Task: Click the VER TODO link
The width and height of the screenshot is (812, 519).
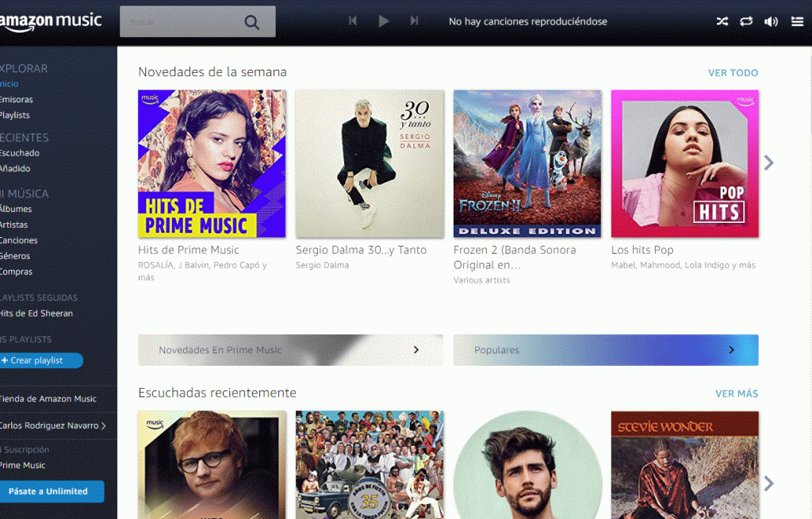Action: (733, 72)
